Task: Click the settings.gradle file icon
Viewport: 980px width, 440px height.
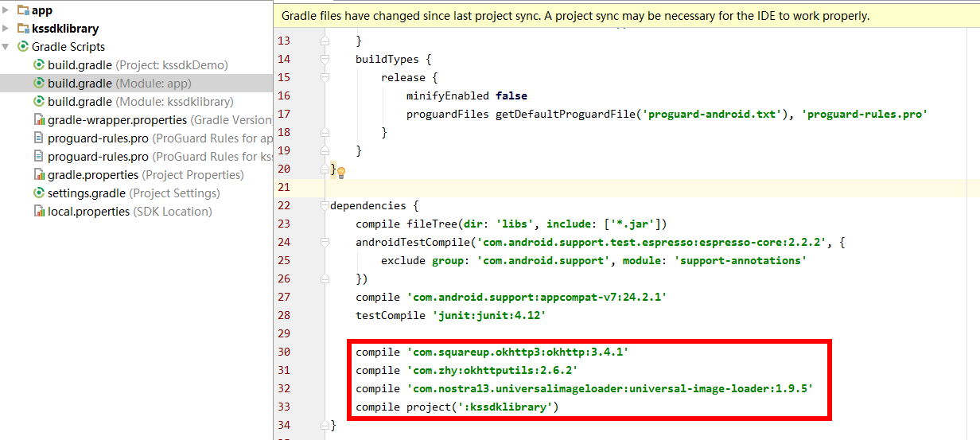Action: tap(39, 193)
